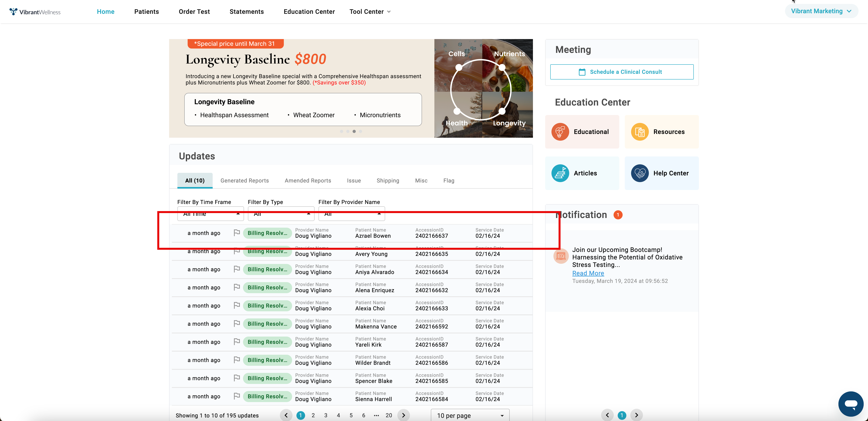Viewport: 868px width, 421px height.
Task: Go to next updates page arrow
Action: click(403, 415)
